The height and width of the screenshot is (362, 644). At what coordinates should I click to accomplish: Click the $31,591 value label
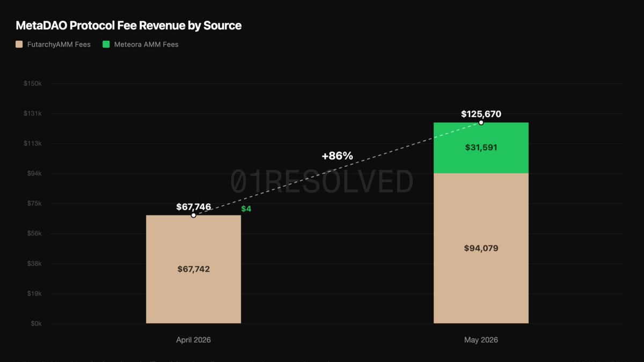(x=481, y=147)
